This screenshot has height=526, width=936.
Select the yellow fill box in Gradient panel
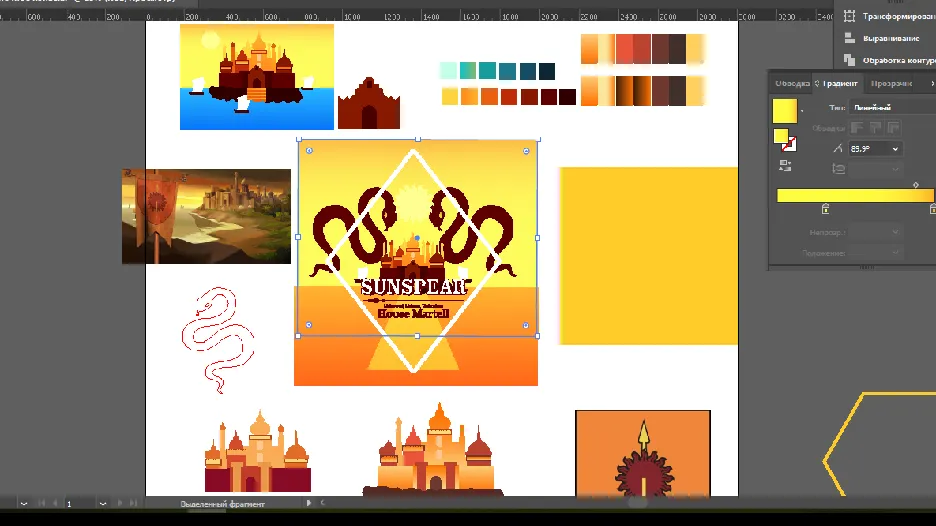[780, 136]
